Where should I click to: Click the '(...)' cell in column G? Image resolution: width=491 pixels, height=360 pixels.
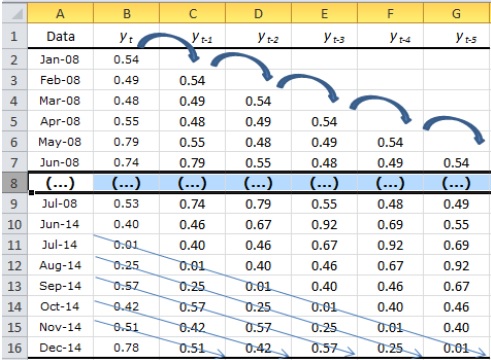457,183
